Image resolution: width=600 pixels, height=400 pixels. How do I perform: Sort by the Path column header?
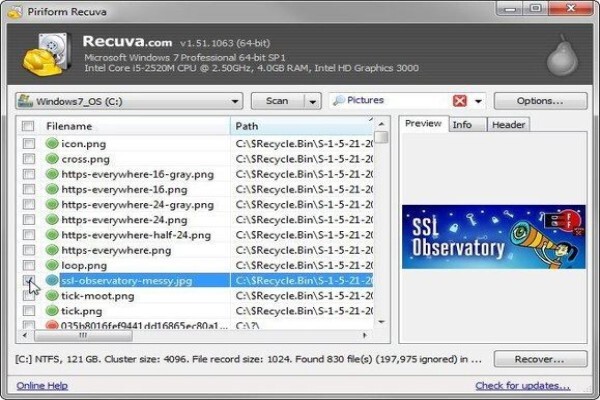tap(302, 126)
